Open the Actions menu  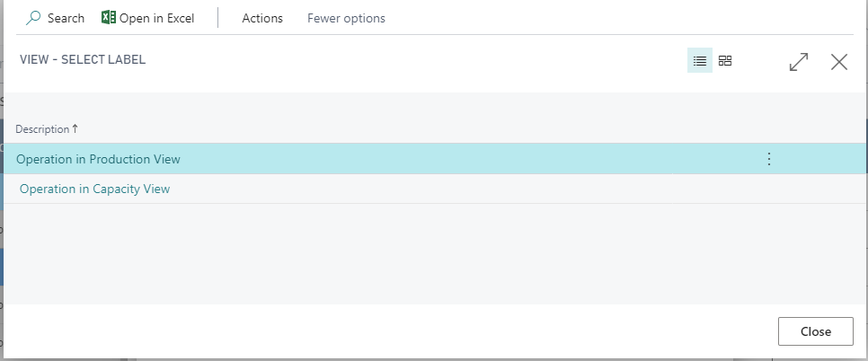coord(262,18)
